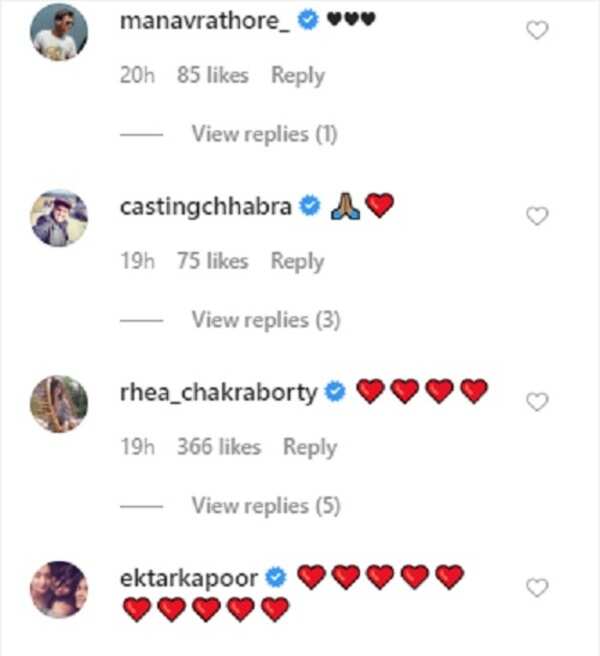
Task: Like ektarkapoor's comment with heart icon
Action: click(x=537, y=588)
